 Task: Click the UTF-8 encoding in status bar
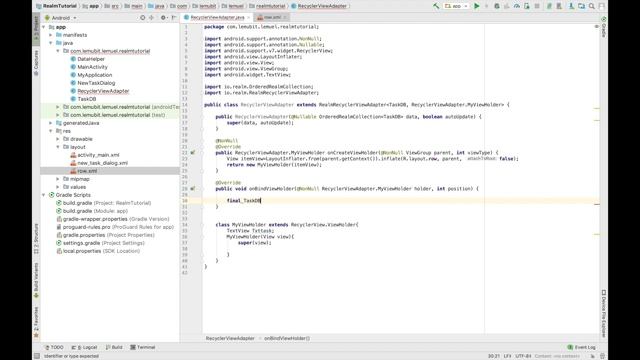pyautogui.click(x=523, y=356)
